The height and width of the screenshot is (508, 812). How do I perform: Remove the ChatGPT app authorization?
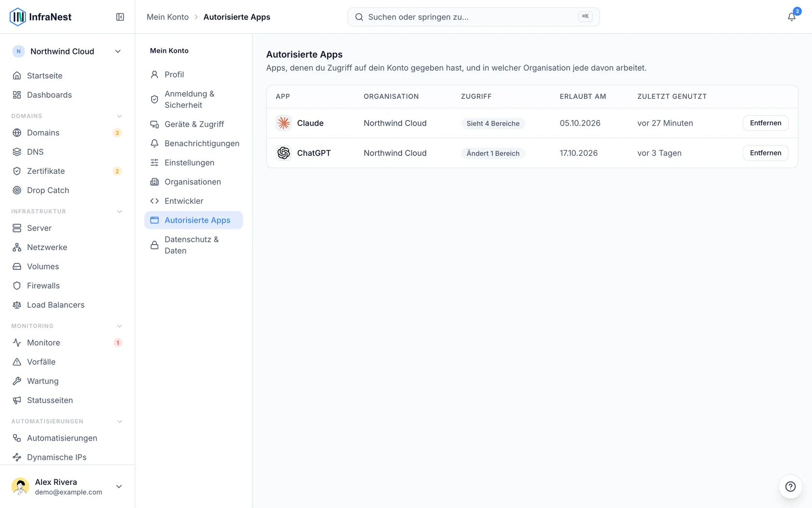pyautogui.click(x=765, y=153)
